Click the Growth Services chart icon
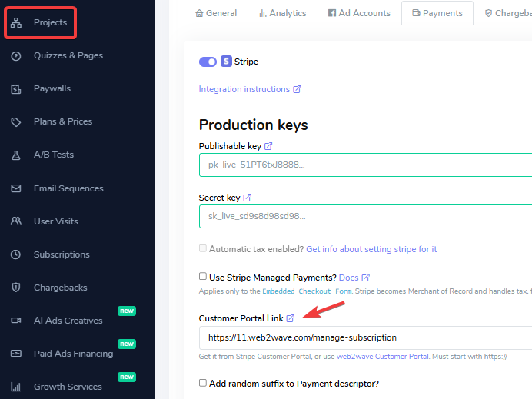The width and height of the screenshot is (532, 399). tap(16, 387)
